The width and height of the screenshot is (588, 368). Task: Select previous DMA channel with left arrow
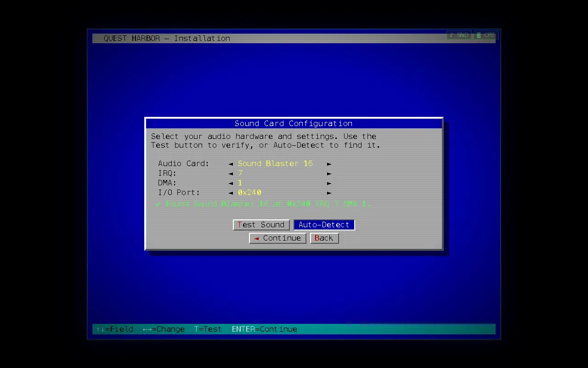pos(231,183)
